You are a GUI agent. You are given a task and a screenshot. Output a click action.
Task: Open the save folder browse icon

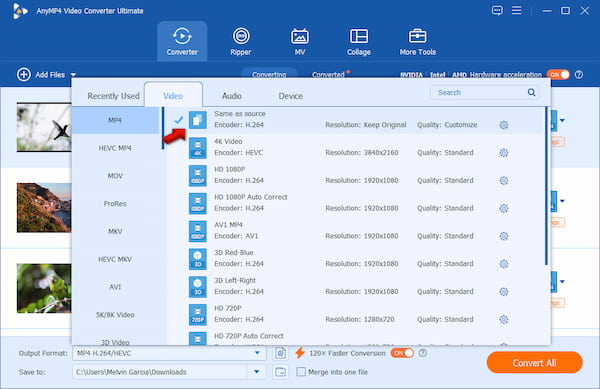[280, 372]
